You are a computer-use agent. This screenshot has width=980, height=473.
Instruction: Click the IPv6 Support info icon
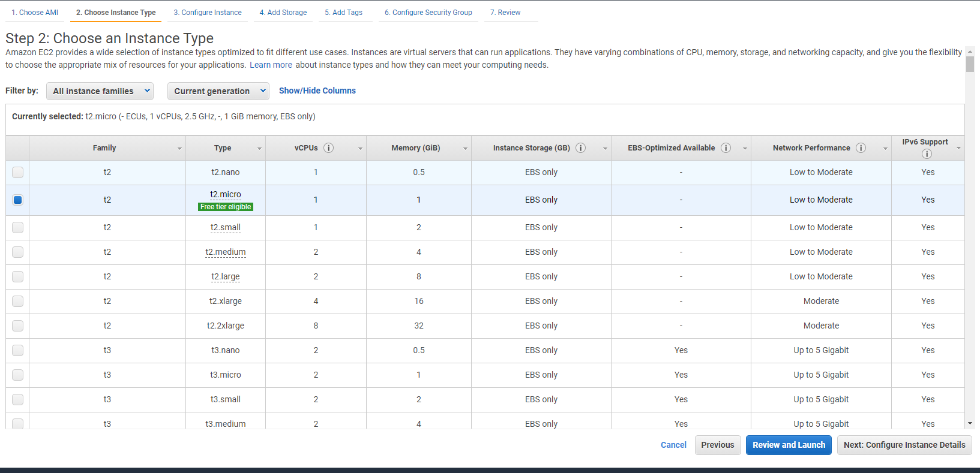(x=927, y=154)
